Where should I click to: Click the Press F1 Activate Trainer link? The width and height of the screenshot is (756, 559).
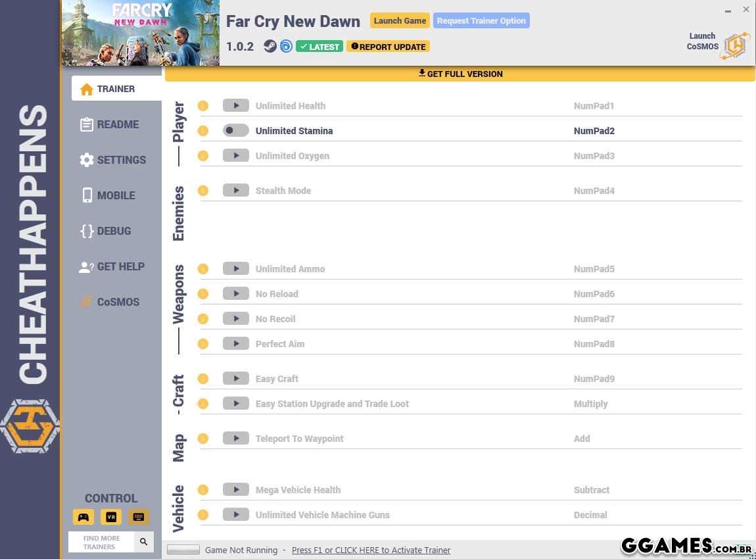[x=371, y=550]
